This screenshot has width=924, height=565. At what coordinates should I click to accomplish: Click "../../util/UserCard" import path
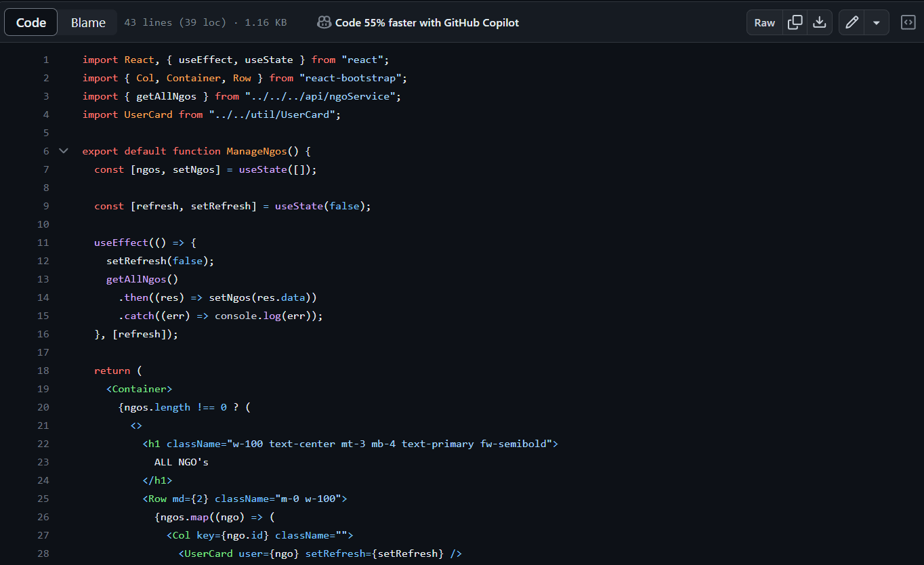(272, 114)
